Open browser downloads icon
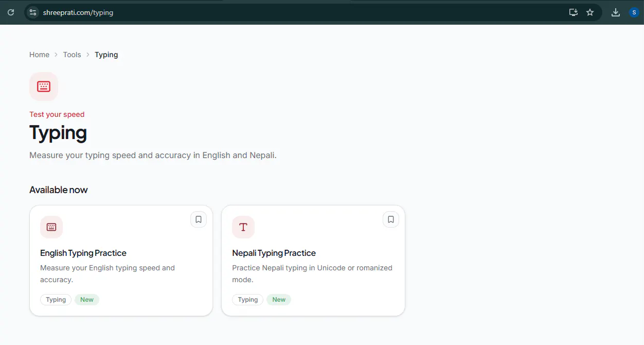 tap(615, 12)
